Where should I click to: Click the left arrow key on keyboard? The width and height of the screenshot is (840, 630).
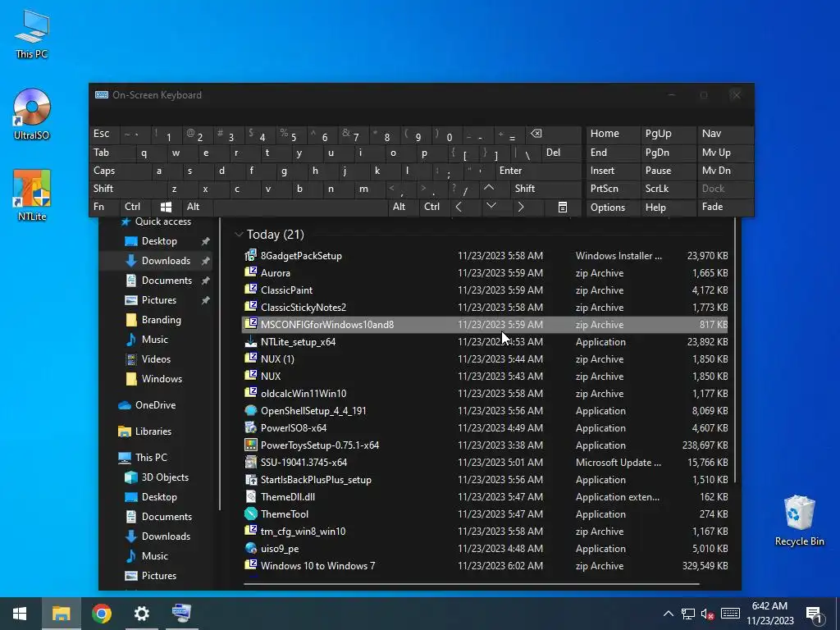click(x=459, y=207)
